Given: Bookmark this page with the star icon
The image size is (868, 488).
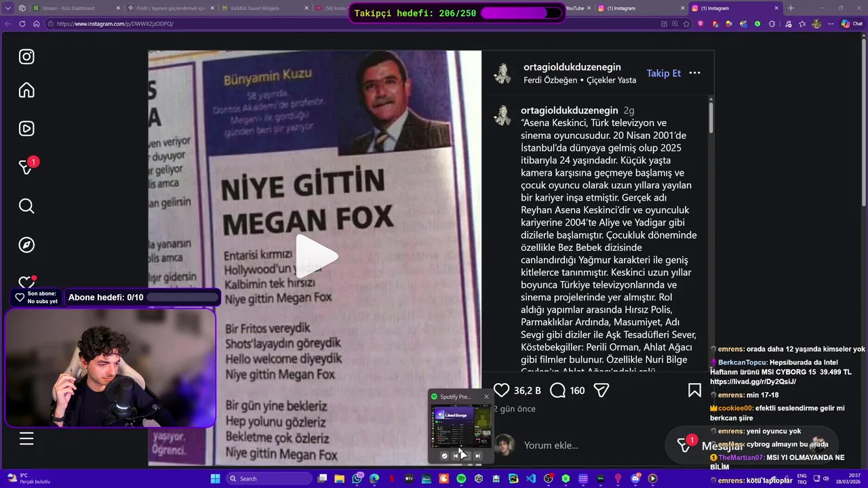Looking at the screenshot, I should click(x=686, y=24).
